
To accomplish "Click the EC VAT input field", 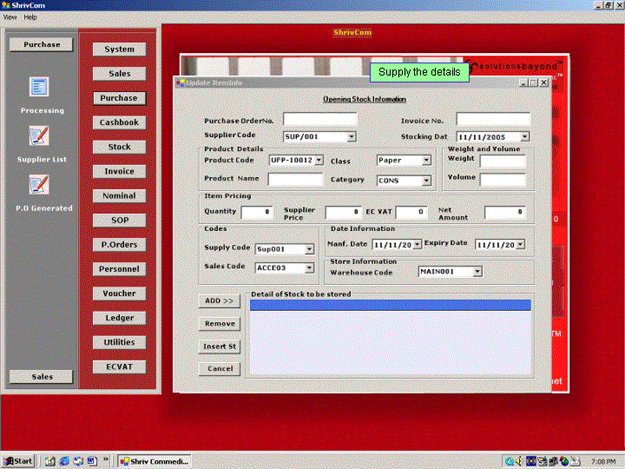I will [411, 212].
